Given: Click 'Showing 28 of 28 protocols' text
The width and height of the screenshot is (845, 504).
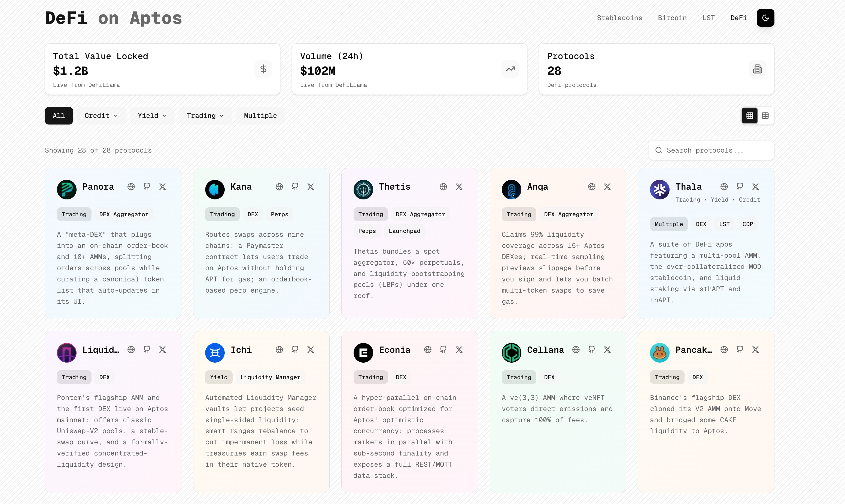Looking at the screenshot, I should [98, 150].
